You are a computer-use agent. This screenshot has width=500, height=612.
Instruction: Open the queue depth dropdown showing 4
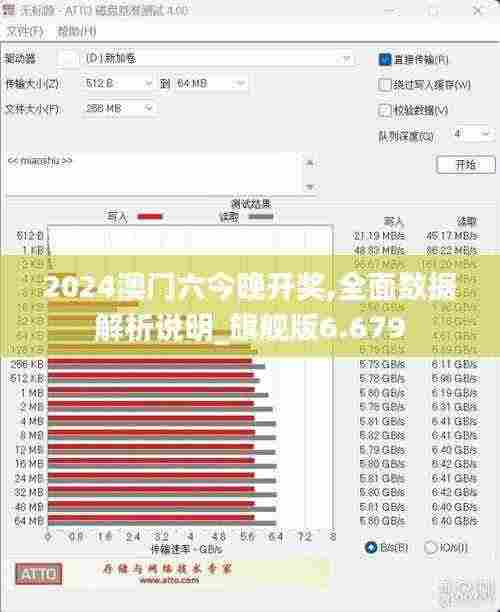(x=474, y=134)
